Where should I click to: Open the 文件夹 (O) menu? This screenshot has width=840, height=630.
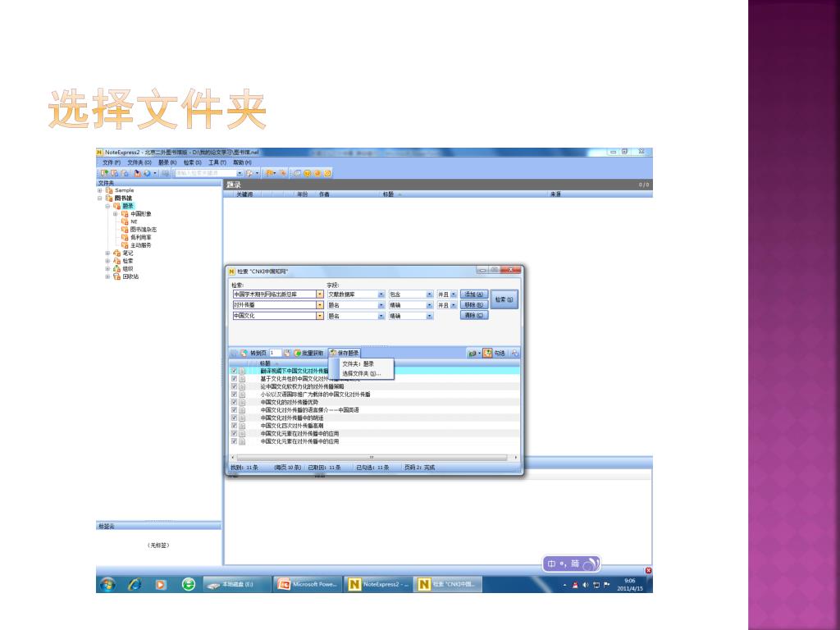[139, 162]
